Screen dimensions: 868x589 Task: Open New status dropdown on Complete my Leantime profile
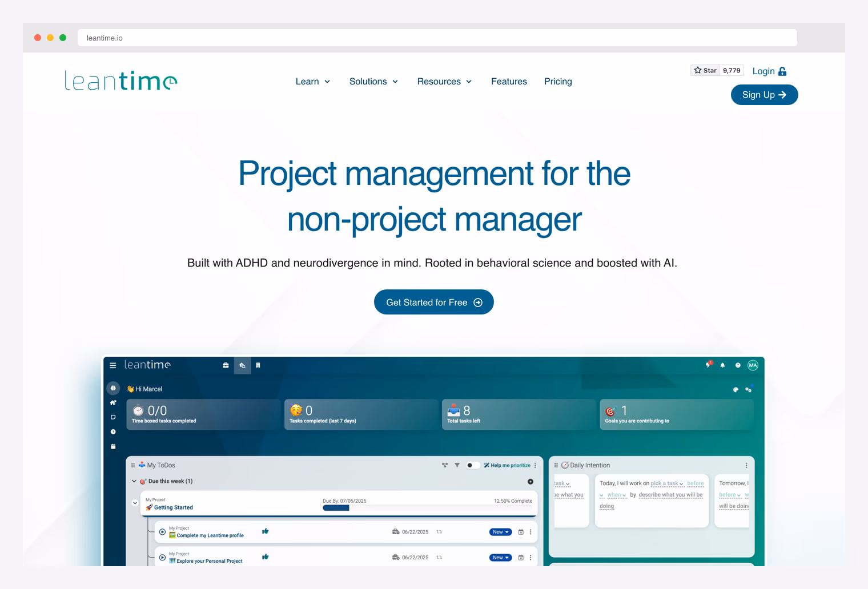point(500,532)
